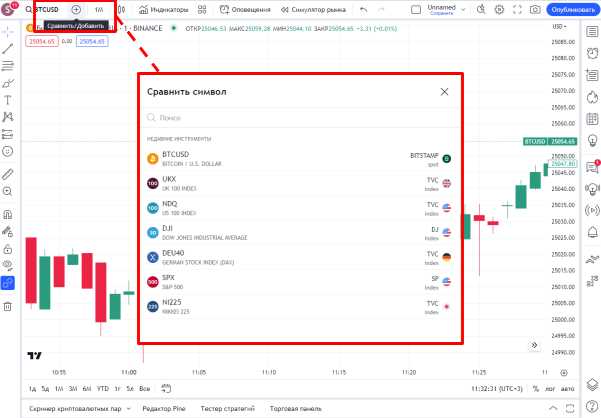This screenshot has width=601, height=418.
Task: Open help question mark icon
Action: 592,407
